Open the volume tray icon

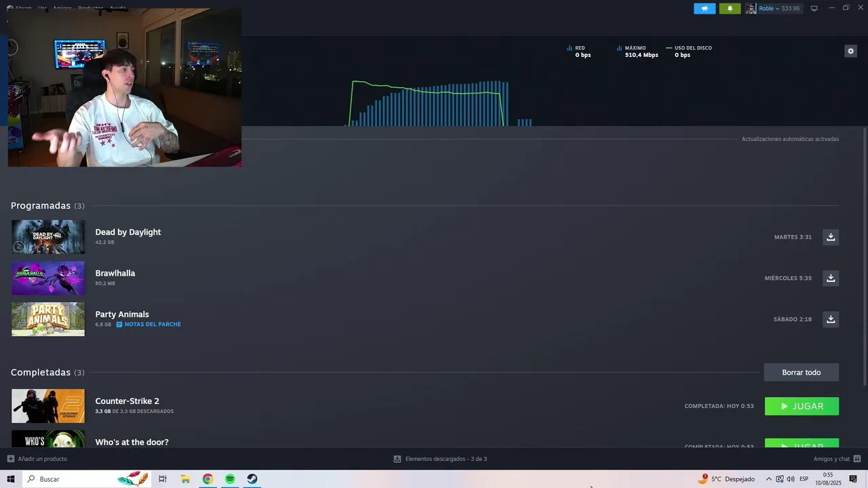click(x=791, y=479)
